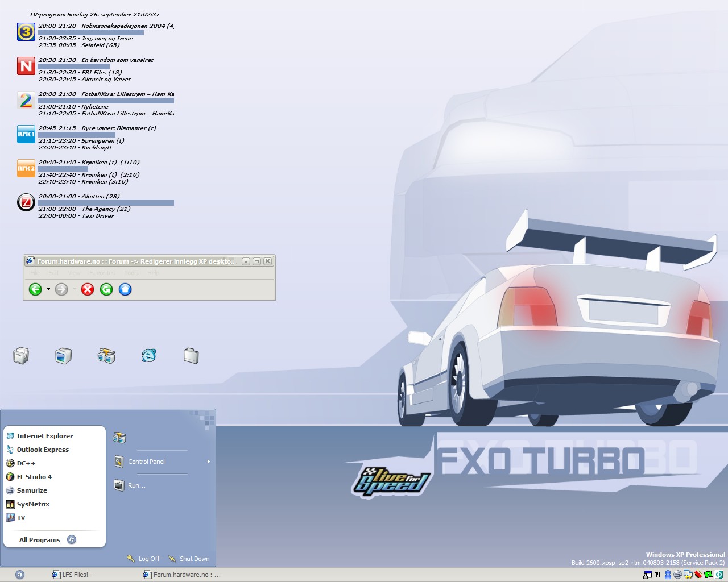728x582 pixels.
Task: Open Back button history dropdown arrow
Action: point(48,289)
